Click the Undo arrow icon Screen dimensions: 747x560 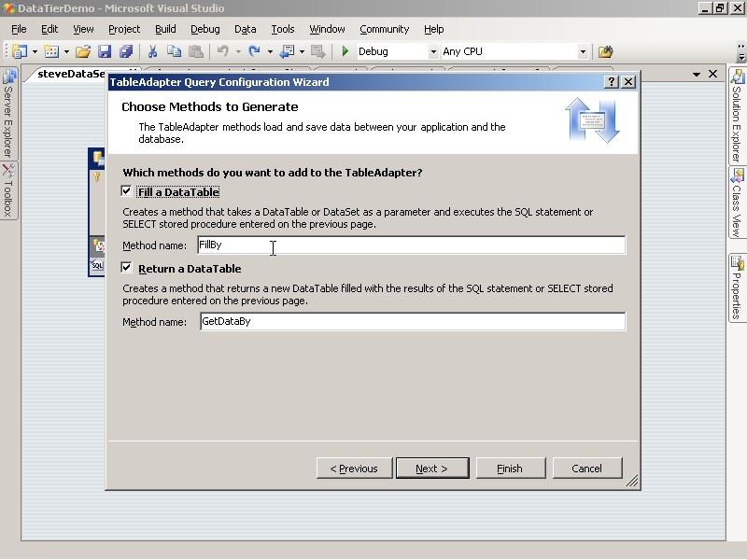pos(223,51)
